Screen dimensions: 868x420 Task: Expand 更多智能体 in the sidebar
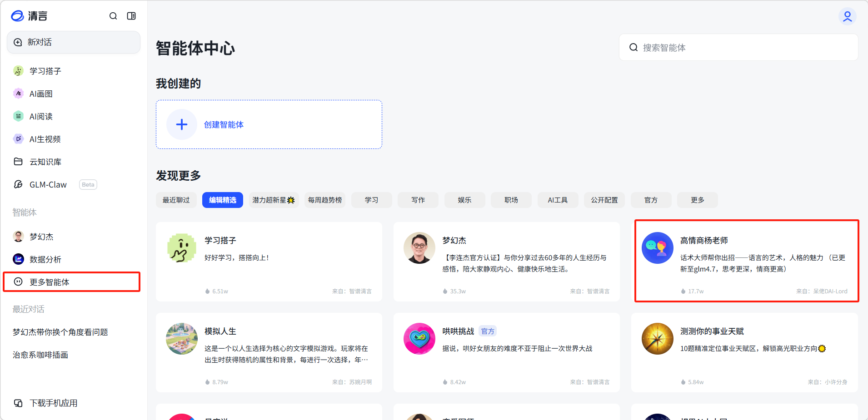49,282
